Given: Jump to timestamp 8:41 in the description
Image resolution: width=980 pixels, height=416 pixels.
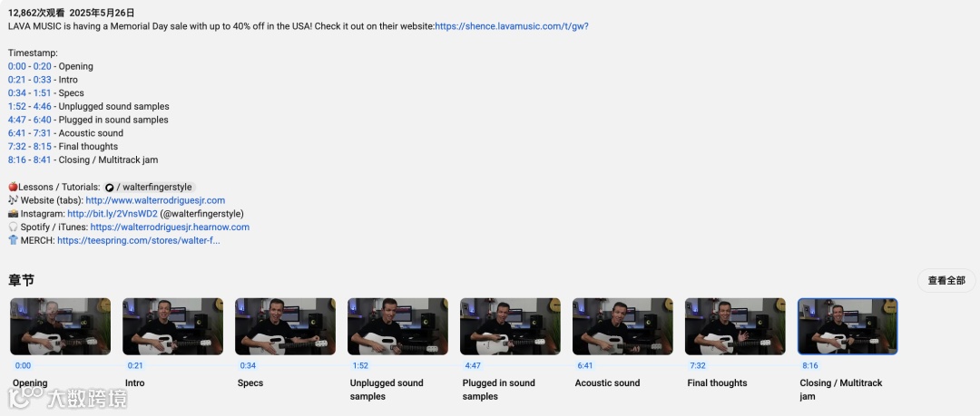Looking at the screenshot, I should point(43,160).
